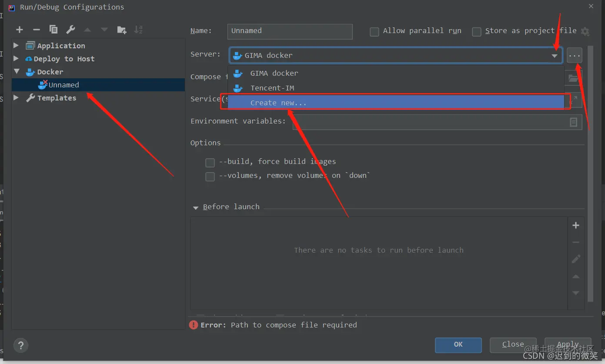Viewport: 605px width, 364px height.
Task: Open the gear icon beside Store as project file
Action: (x=585, y=31)
